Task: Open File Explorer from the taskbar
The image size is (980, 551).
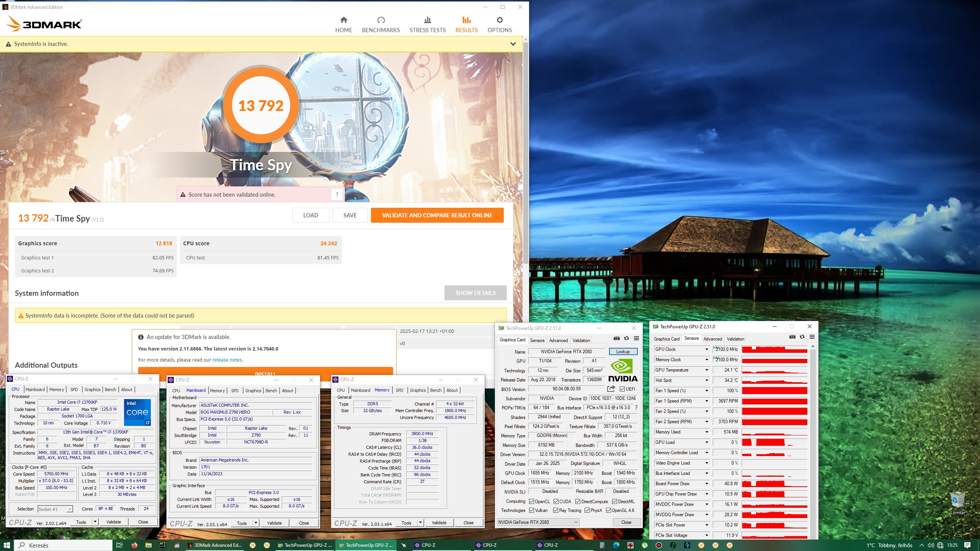Action: pyautogui.click(x=148, y=545)
